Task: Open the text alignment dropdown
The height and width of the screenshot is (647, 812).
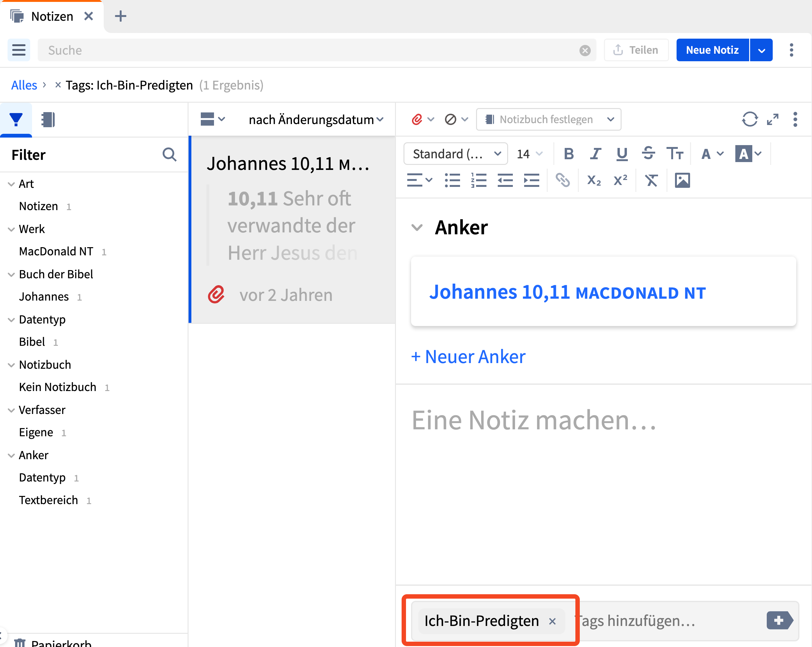Action: click(420, 180)
